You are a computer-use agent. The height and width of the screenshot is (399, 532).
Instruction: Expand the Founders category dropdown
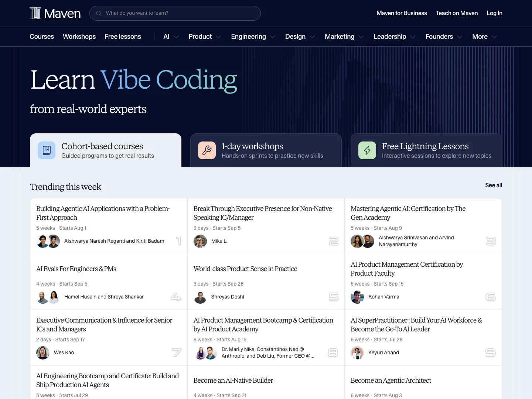(x=444, y=37)
